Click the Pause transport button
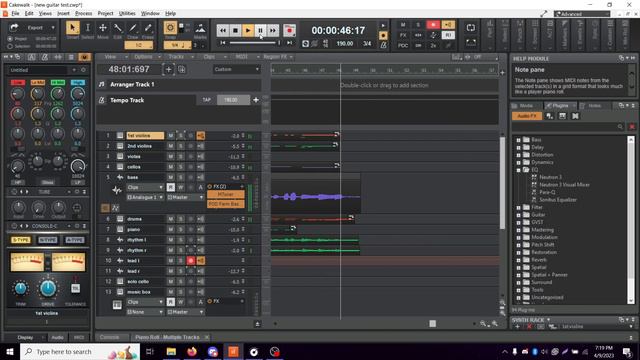The height and width of the screenshot is (360, 640). 260,30
